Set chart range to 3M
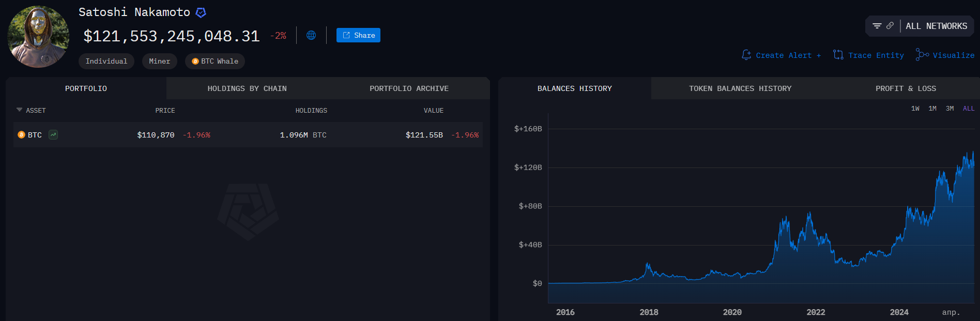The image size is (980, 321). click(x=950, y=109)
